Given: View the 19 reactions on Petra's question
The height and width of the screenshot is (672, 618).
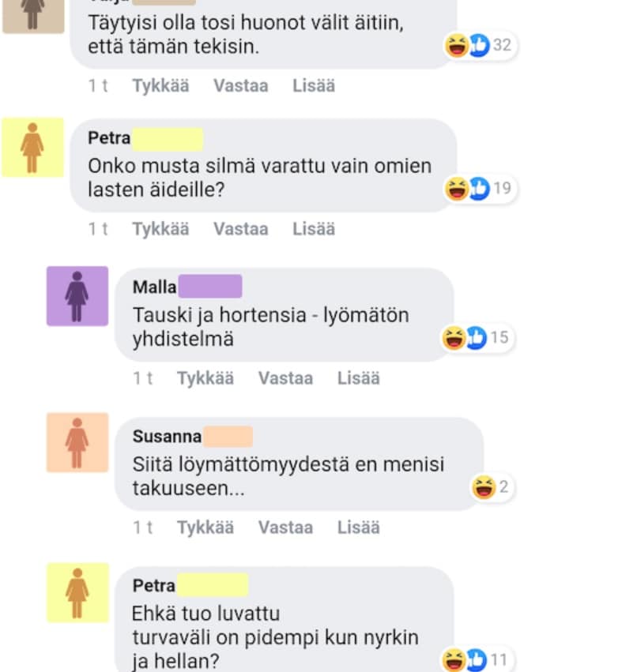Looking at the screenshot, I should (480, 189).
